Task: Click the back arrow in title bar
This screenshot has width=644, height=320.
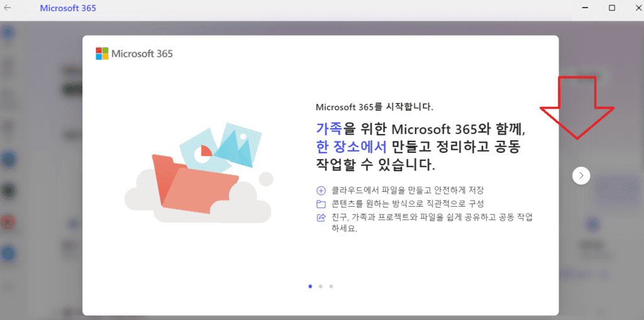Action: (7, 8)
